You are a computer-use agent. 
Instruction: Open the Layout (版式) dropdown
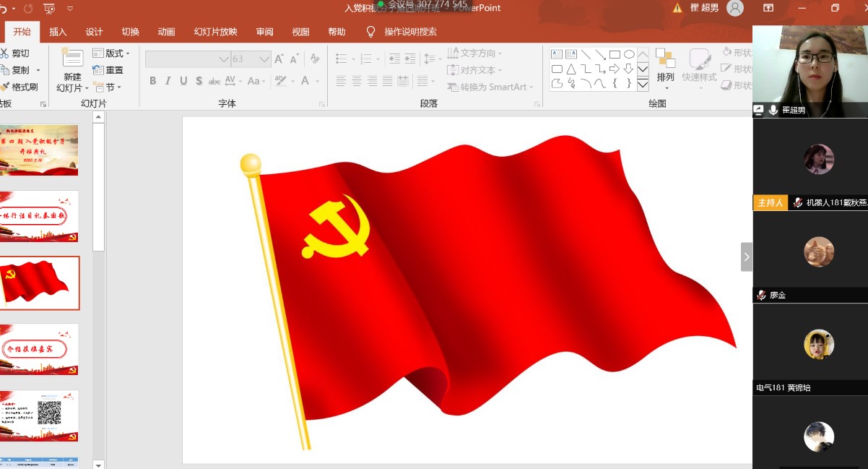click(114, 53)
